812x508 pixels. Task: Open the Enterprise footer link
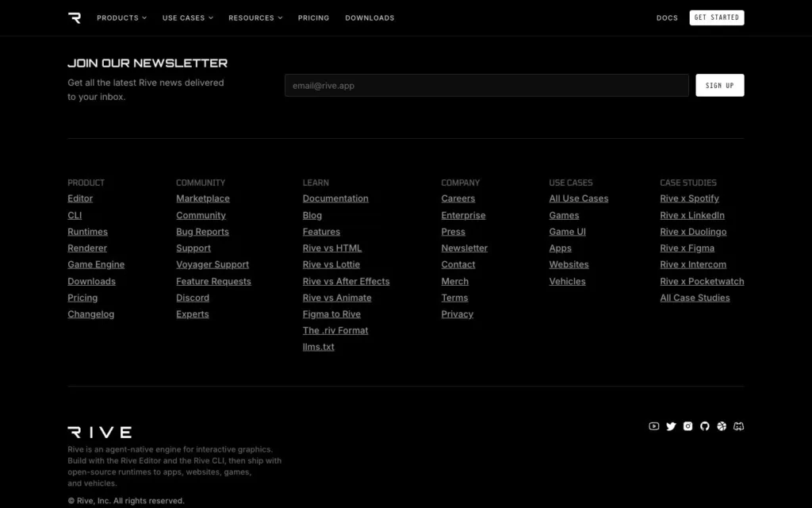pos(463,215)
